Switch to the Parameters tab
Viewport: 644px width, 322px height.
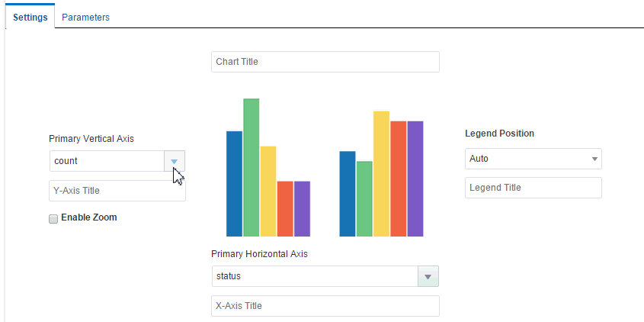coord(85,17)
